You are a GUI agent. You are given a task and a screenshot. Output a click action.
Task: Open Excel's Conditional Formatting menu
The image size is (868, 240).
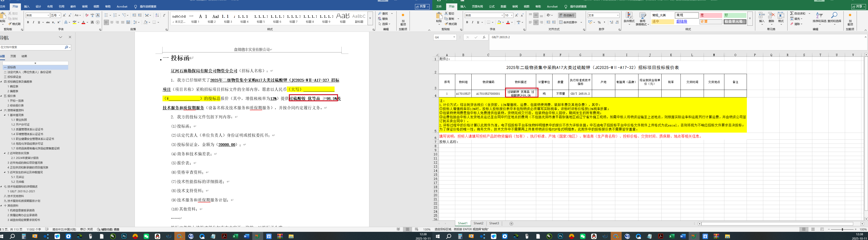click(629, 18)
